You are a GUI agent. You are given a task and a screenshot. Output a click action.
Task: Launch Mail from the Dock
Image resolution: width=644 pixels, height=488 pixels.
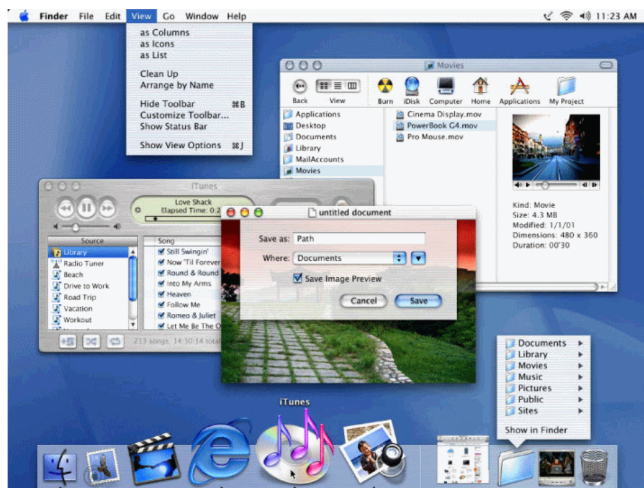click(102, 466)
